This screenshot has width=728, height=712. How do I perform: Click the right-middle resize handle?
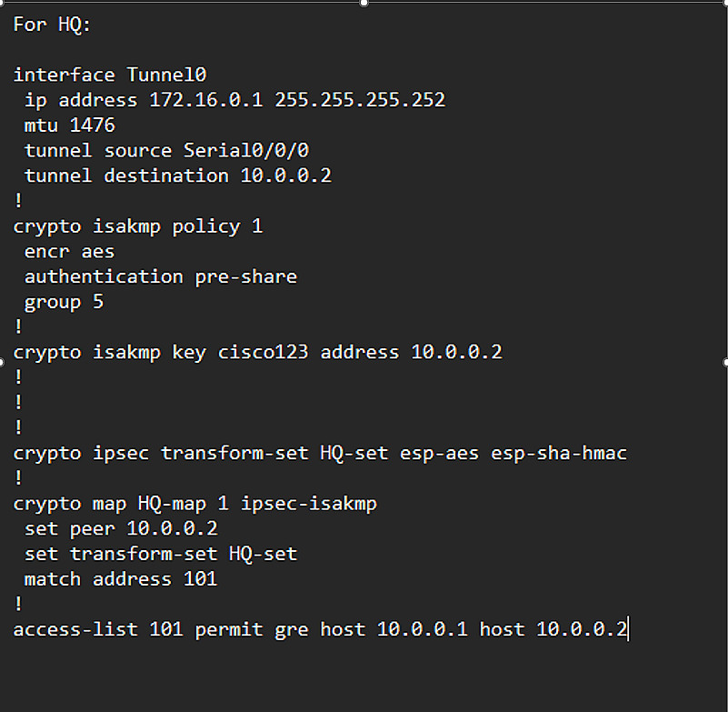pyautogui.click(x=725, y=362)
